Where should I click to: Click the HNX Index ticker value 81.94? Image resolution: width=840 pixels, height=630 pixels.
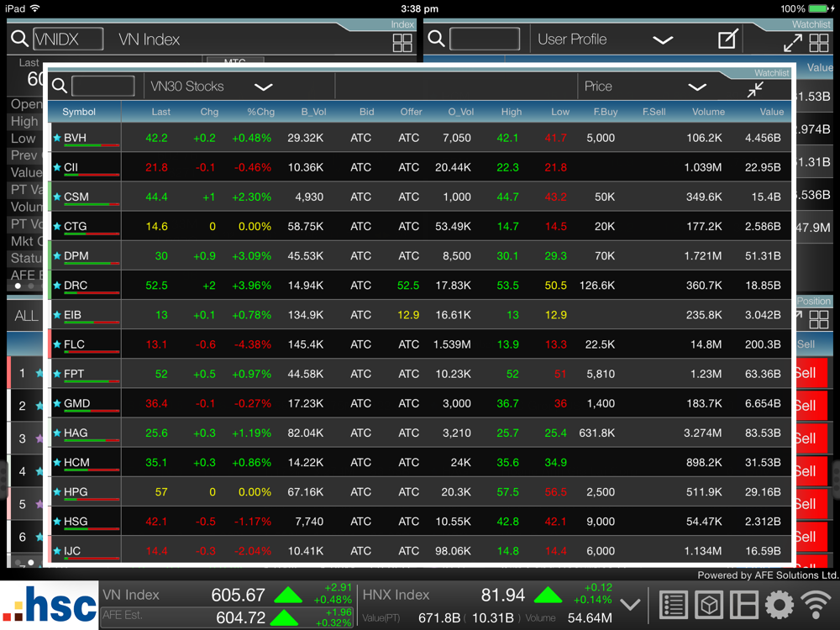(x=502, y=595)
